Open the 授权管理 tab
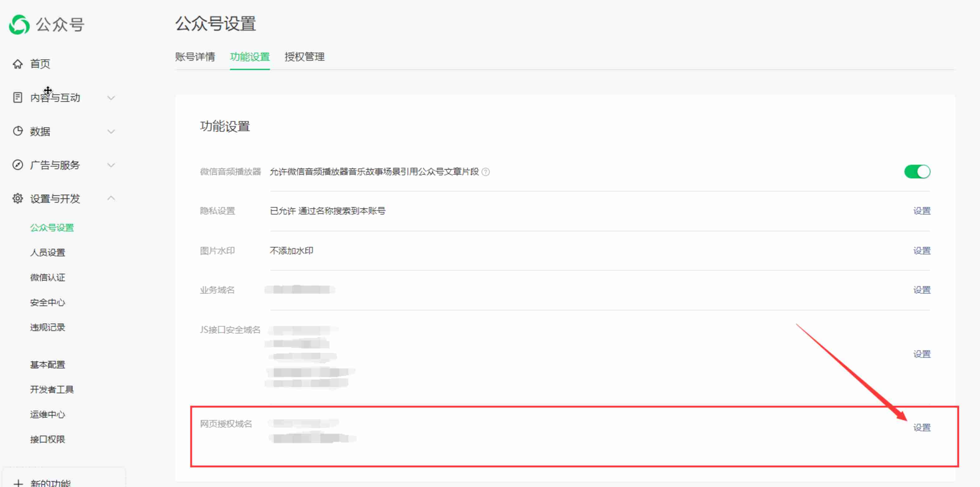The width and height of the screenshot is (980, 487). point(304,57)
